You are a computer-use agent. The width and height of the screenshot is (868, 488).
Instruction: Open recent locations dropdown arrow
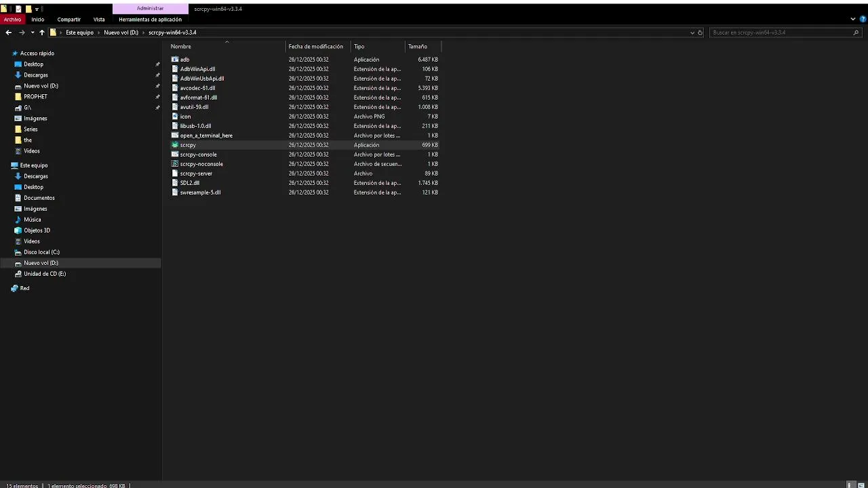coord(32,33)
